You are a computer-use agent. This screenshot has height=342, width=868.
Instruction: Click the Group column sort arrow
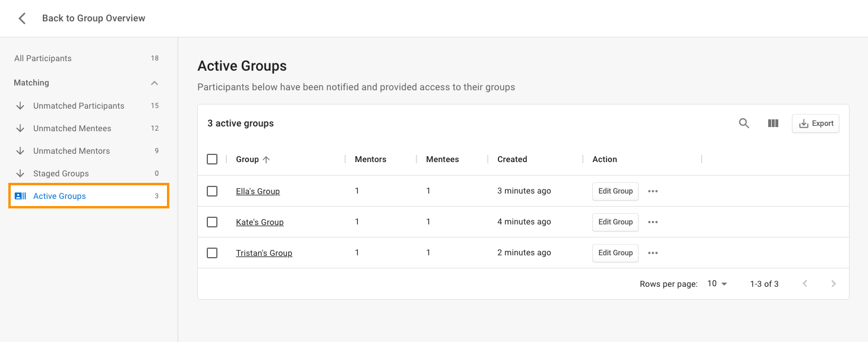[266, 159]
